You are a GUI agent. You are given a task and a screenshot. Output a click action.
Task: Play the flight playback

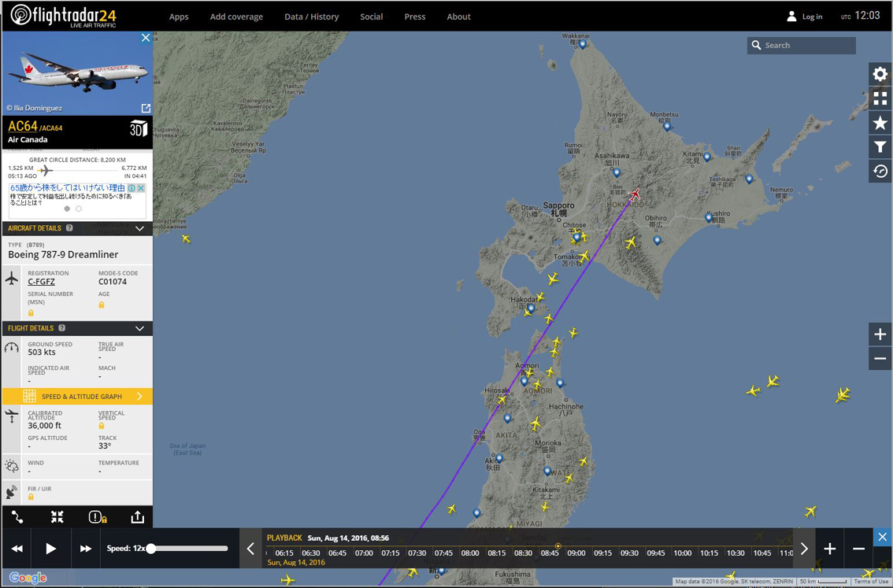click(50, 548)
